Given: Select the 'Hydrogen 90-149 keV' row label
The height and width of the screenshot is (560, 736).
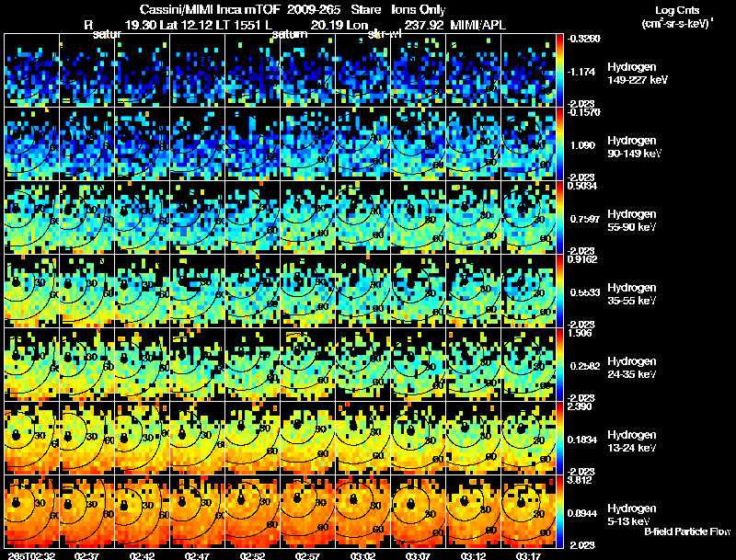Looking at the screenshot, I should pyautogui.click(x=635, y=147).
